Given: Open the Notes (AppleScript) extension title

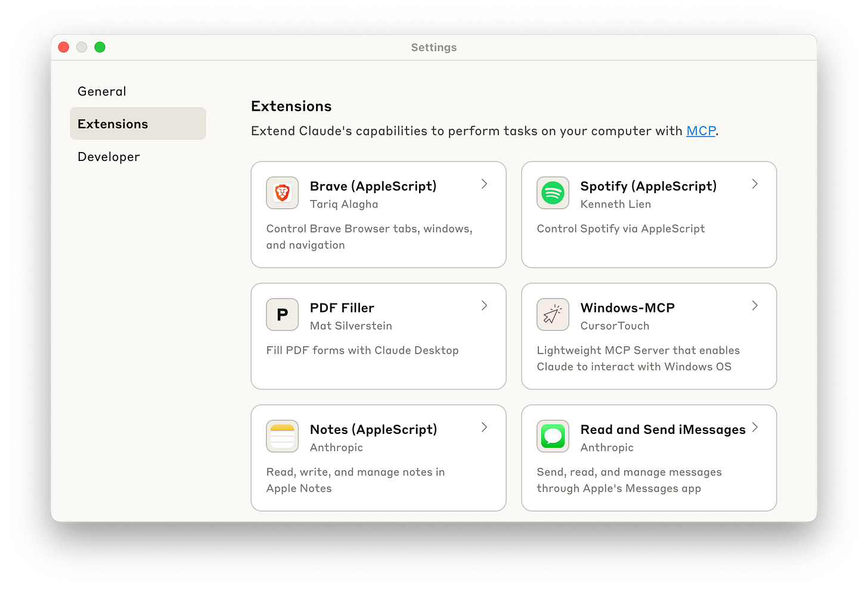Looking at the screenshot, I should pos(374,429).
